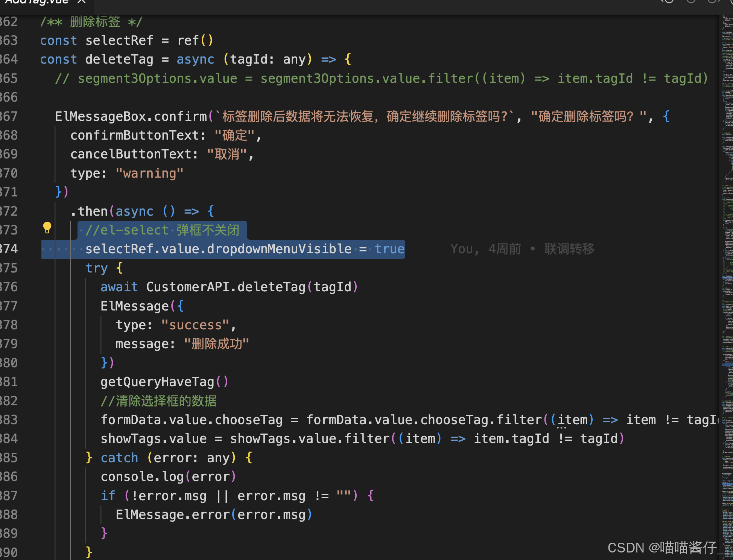Click the comment //el-select 弹框不关闭

[x=163, y=230]
